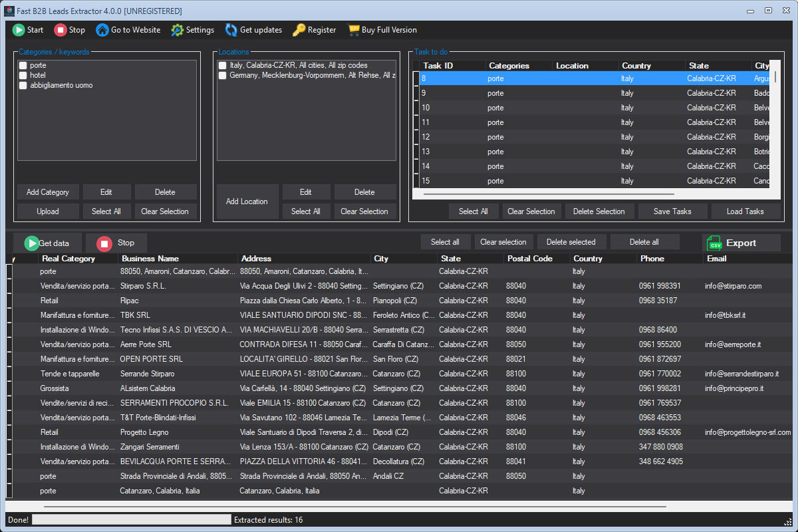The image size is (798, 532).
Task: Click the Register key icon
Action: tap(299, 30)
